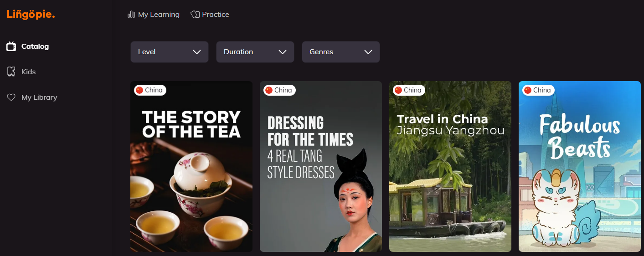Click the Practice flashcards icon

pos(195,15)
